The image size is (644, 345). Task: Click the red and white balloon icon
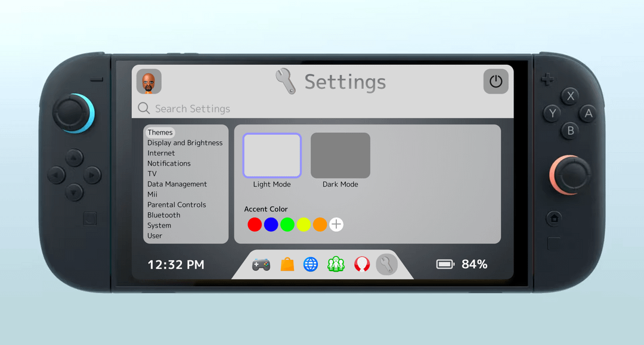(x=362, y=265)
